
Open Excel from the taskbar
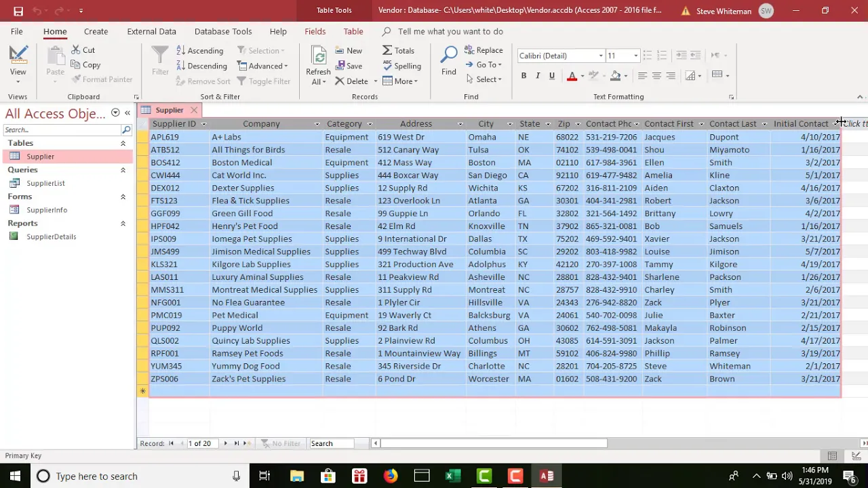tap(453, 476)
